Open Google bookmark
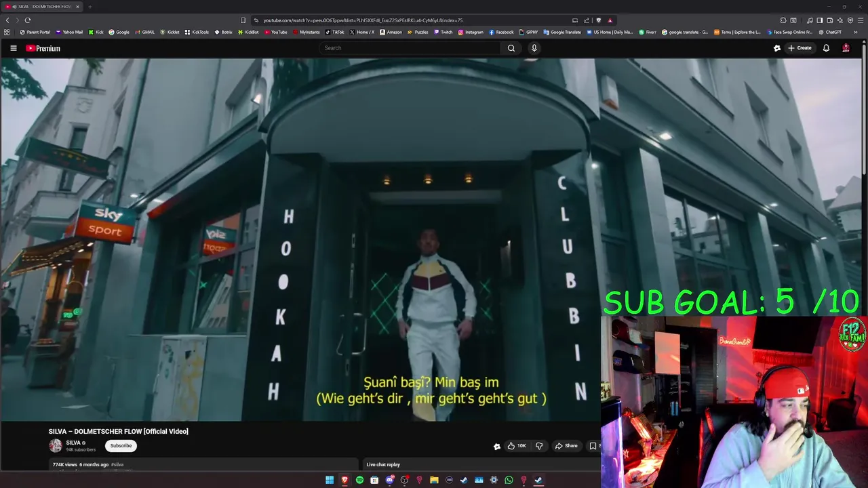Screen dimensions: 868x488 119,32
